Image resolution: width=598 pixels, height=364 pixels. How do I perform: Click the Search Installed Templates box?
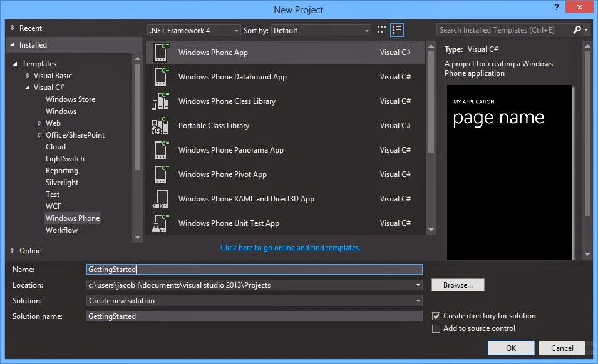[x=504, y=29]
